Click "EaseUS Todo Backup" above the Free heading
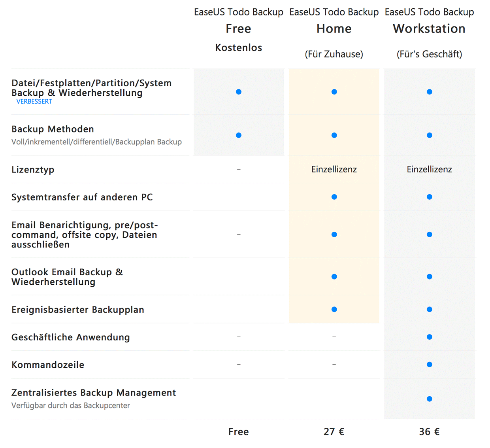 [239, 12]
